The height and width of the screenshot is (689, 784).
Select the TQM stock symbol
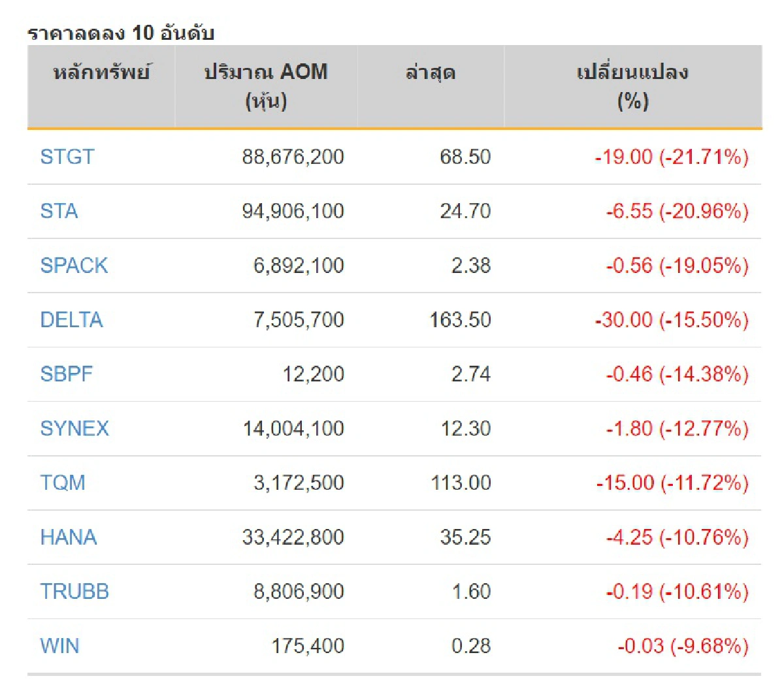[63, 483]
